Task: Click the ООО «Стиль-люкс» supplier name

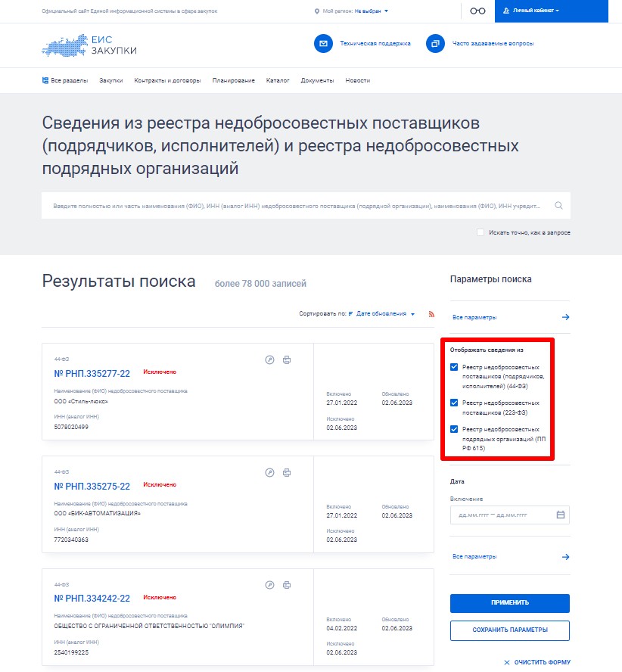Action: click(81, 402)
